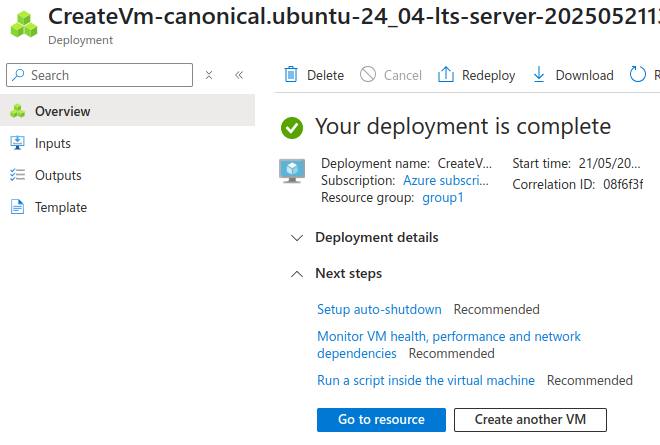This screenshot has height=445, width=660.
Task: Click the Redeploy upload icon
Action: pos(446,75)
